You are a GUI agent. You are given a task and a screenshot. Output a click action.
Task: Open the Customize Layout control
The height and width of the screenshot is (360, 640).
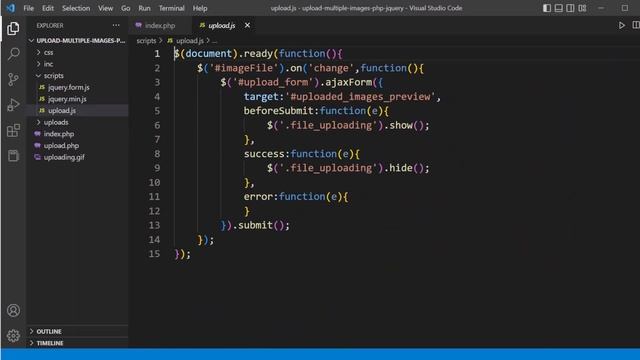pyautogui.click(x=582, y=8)
